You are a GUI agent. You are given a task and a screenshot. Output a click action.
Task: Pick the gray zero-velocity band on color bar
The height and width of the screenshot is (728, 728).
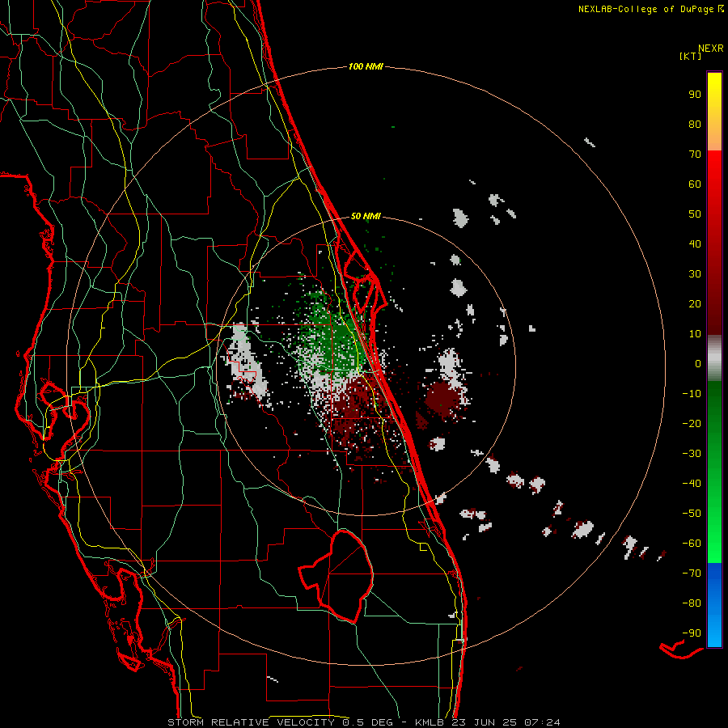[714, 358]
